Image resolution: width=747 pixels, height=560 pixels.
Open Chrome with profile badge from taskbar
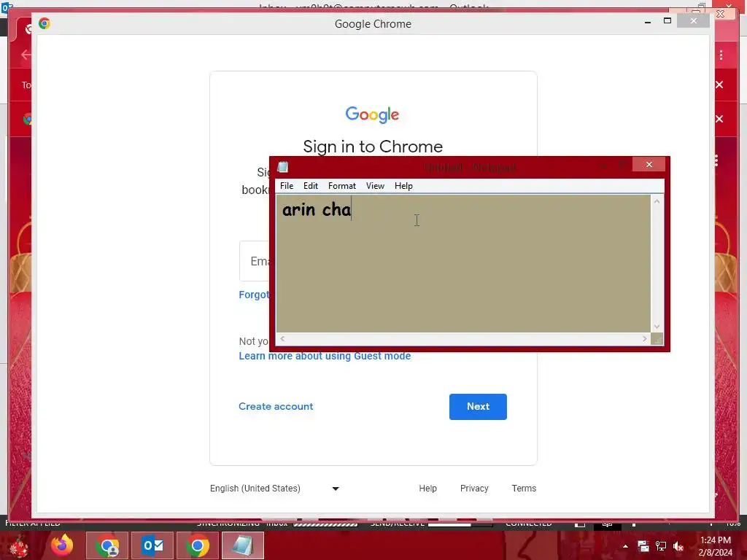[107, 545]
